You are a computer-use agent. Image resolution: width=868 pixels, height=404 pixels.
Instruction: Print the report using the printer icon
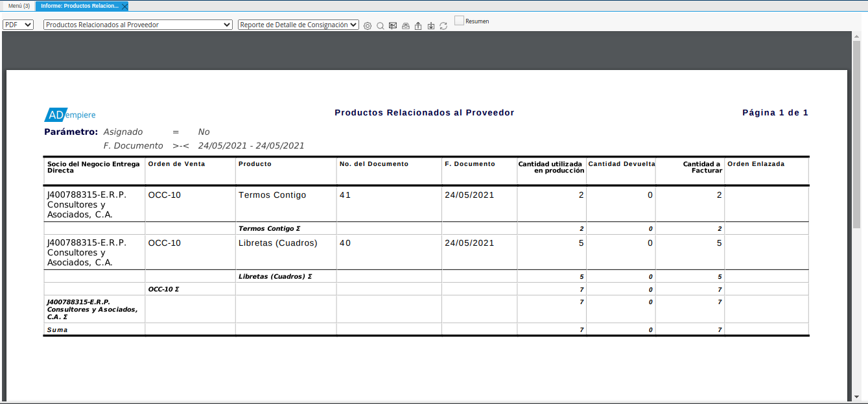405,25
